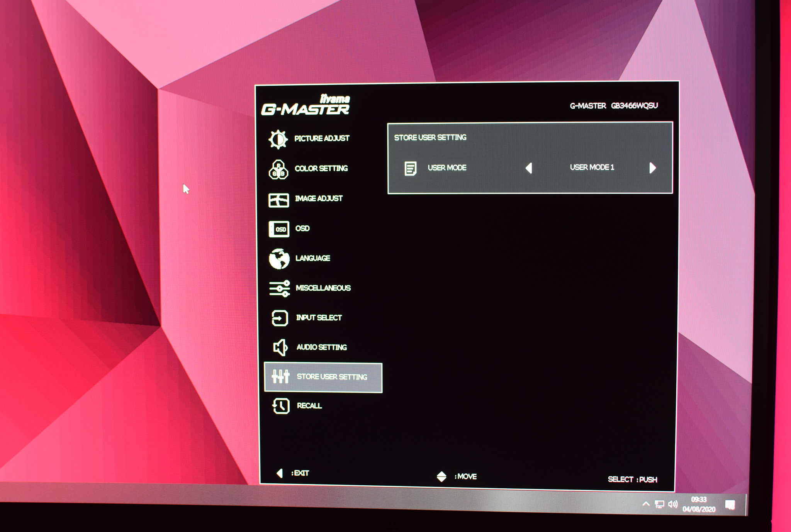Select the Recall menu label
The image size is (791, 532).
pos(309,406)
